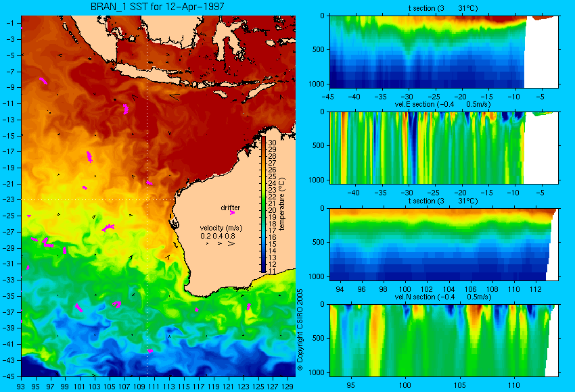Click the "105" tick under the vel.N section
575x392 pixels.
pyautogui.click(x=460, y=385)
